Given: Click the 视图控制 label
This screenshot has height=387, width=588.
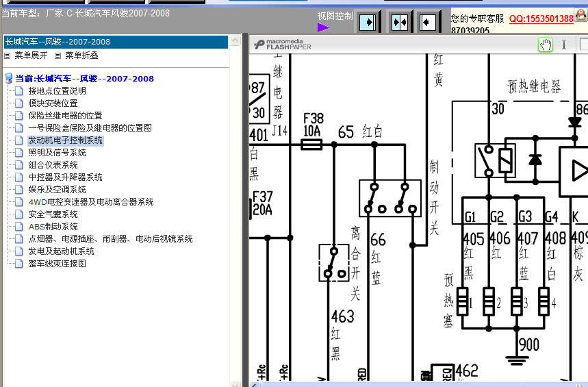Looking at the screenshot, I should [x=335, y=16].
